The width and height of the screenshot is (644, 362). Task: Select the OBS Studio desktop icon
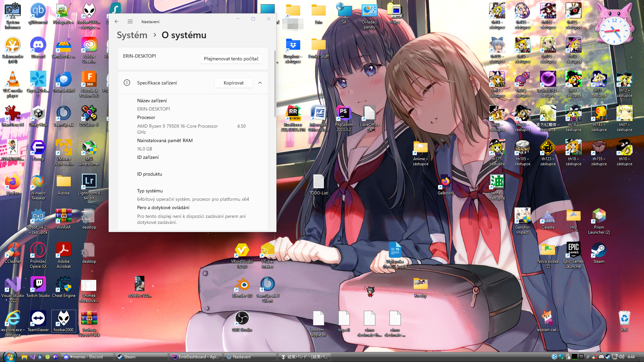tap(242, 321)
